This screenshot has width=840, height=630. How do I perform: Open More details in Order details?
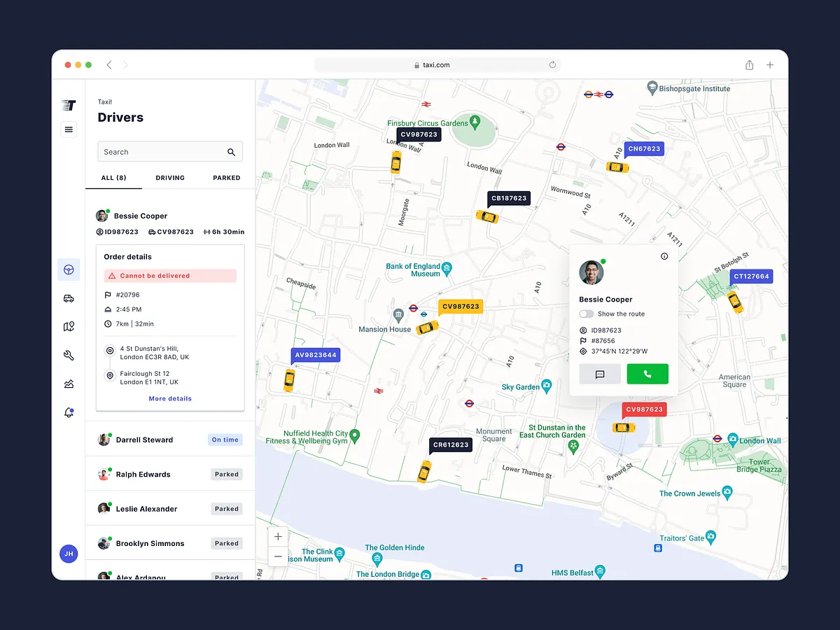tap(169, 398)
